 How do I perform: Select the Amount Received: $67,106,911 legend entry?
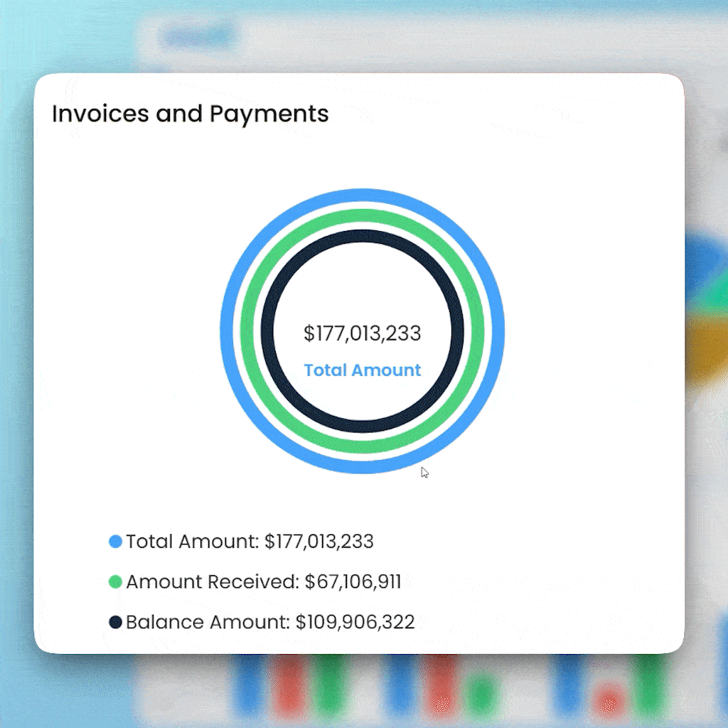click(x=255, y=582)
